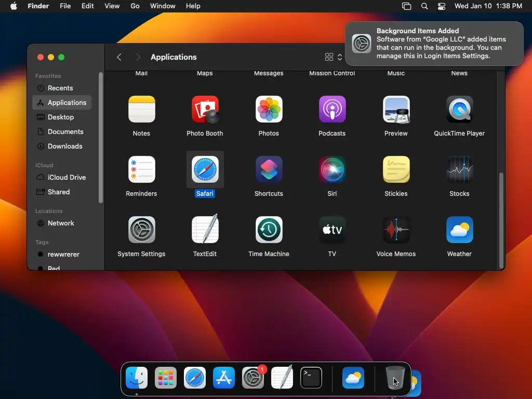This screenshot has width=532, height=399.
Task: Click the Background Items Added notification
Action: coord(434,44)
